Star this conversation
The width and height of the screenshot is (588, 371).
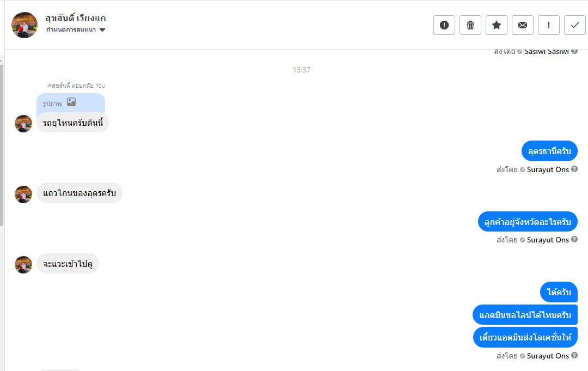click(x=496, y=25)
